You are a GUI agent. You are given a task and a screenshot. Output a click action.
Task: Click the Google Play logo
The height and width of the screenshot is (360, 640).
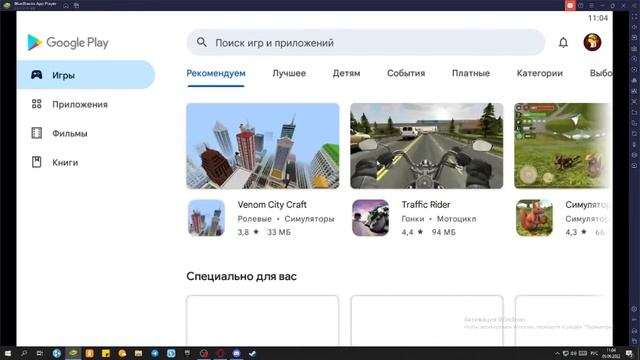(x=68, y=42)
